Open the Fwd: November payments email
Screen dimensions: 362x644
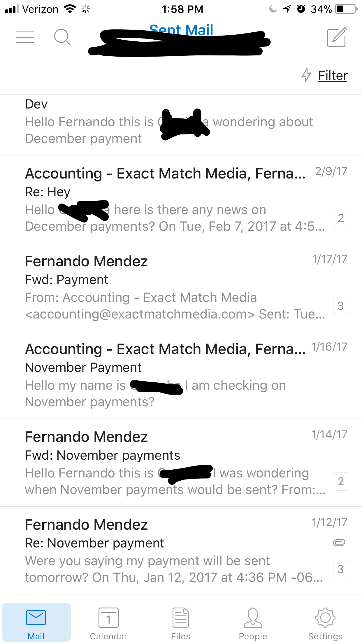click(x=181, y=463)
